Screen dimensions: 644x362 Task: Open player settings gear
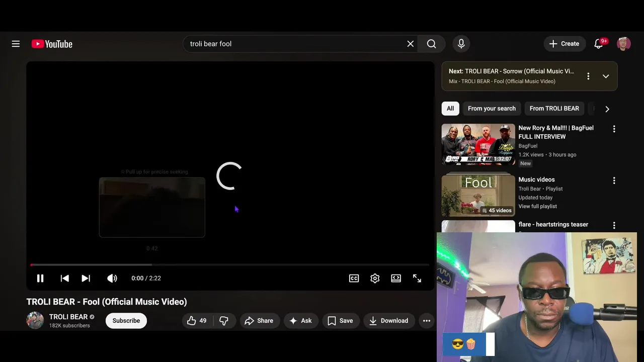(375, 278)
